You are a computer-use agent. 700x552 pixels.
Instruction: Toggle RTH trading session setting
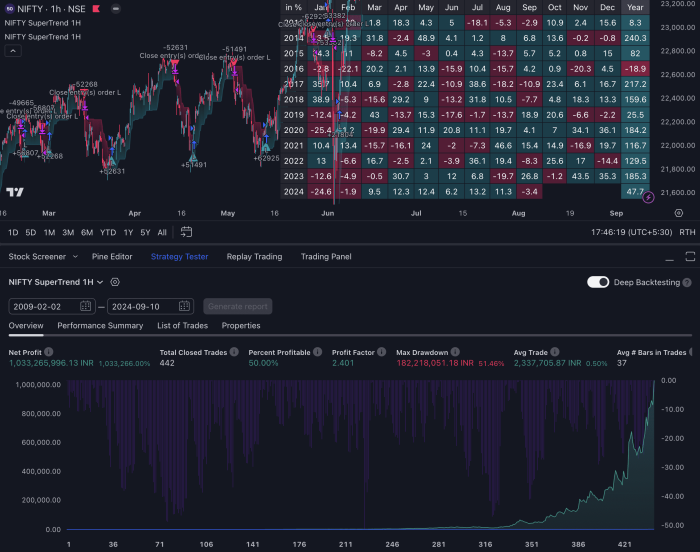686,232
